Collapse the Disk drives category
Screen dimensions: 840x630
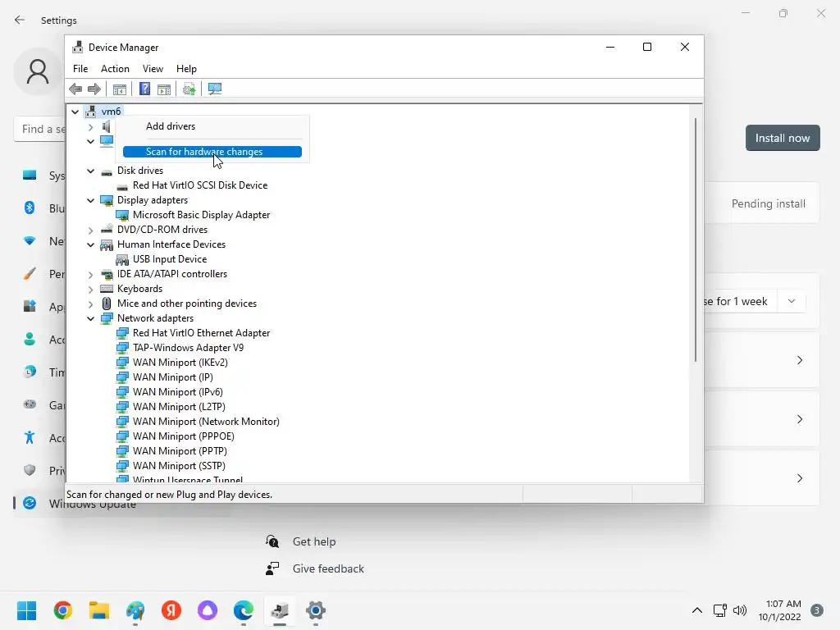point(90,171)
